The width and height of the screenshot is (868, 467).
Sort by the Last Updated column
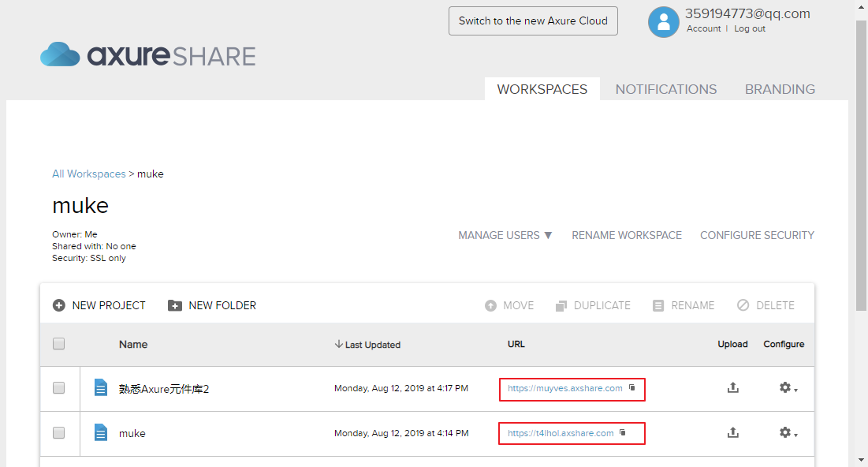tap(367, 345)
